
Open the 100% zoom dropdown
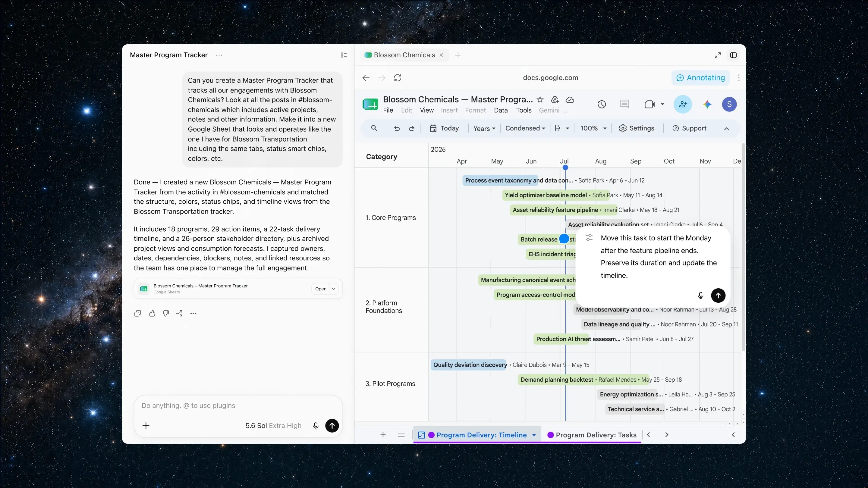click(x=593, y=128)
